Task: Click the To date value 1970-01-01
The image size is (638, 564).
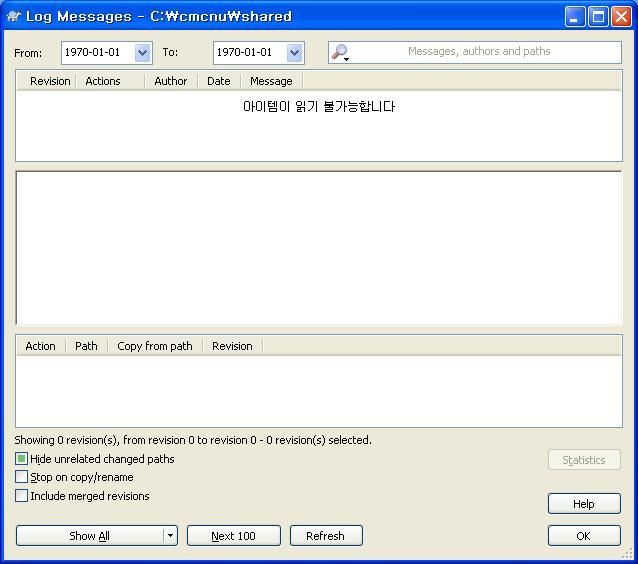Action: coord(244,52)
